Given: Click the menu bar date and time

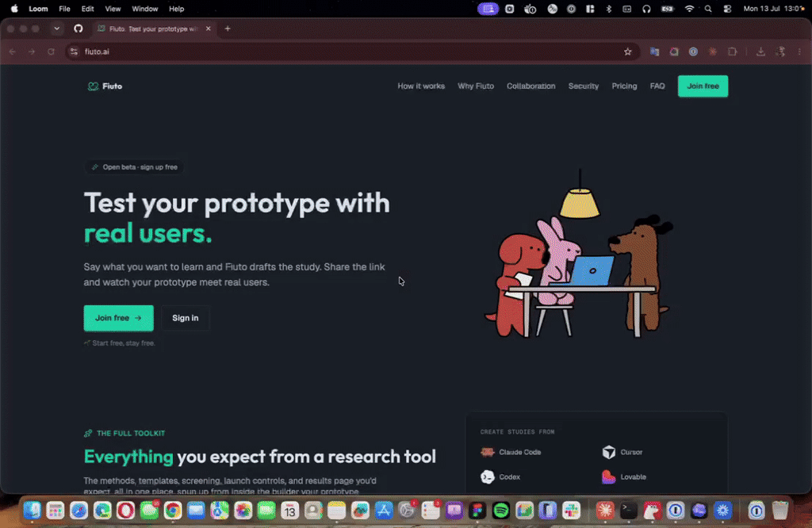Looking at the screenshot, I should [774, 9].
